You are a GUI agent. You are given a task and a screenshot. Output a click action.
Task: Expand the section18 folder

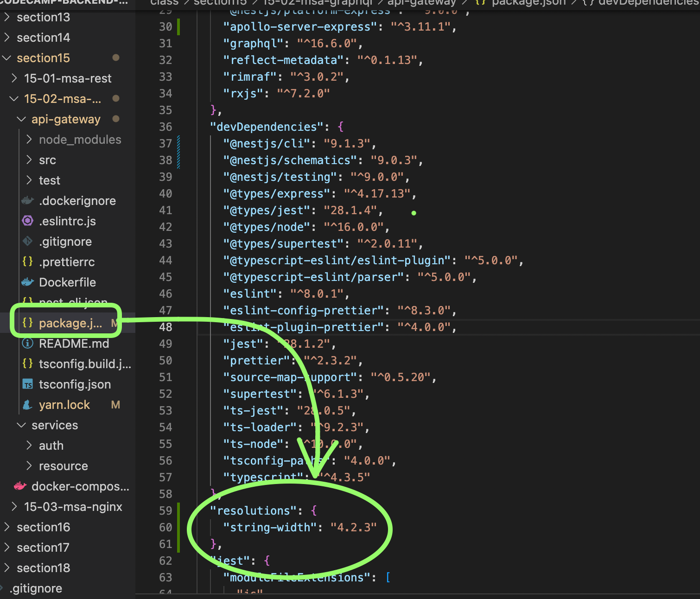click(7, 568)
